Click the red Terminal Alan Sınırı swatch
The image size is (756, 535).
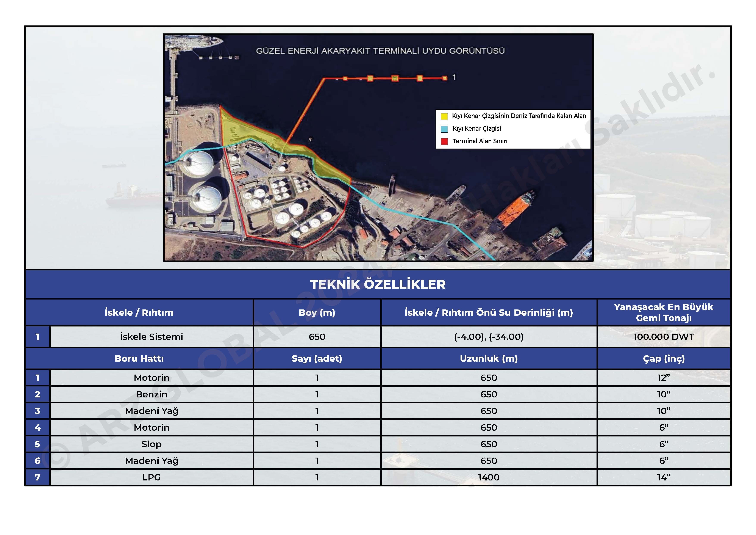(x=444, y=142)
